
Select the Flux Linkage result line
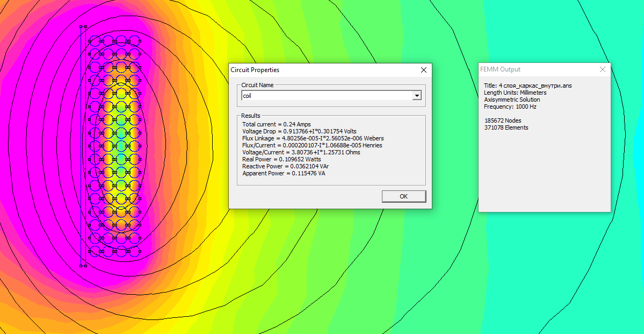point(313,138)
